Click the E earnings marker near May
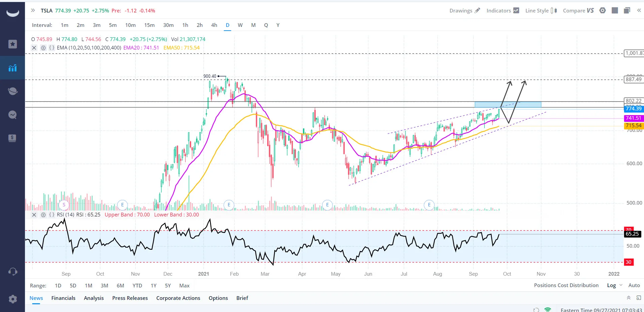Screen dimensions: 644x312 pos(327,205)
